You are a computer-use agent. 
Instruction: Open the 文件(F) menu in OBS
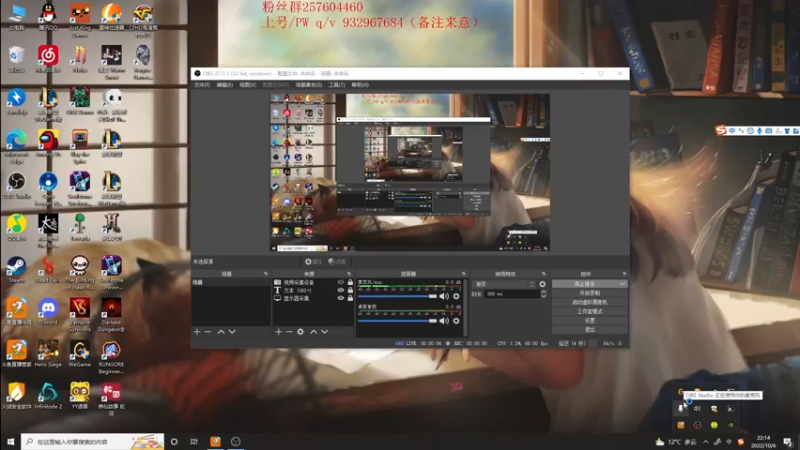(202, 85)
